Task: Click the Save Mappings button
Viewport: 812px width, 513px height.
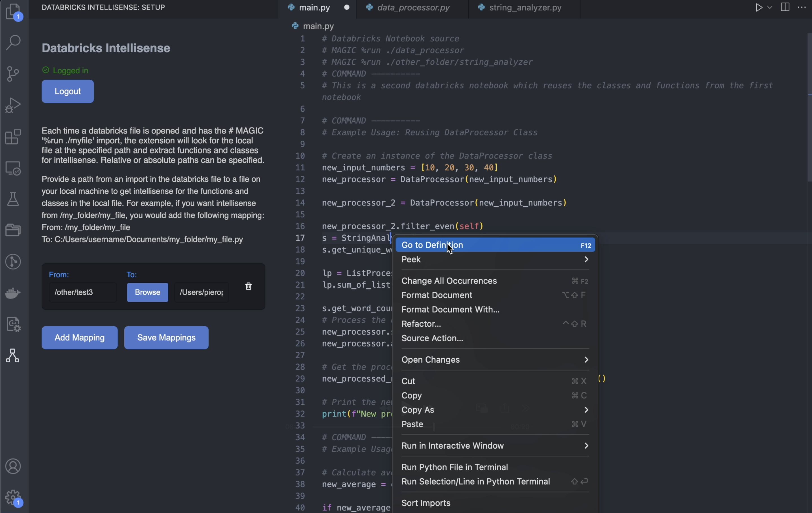Action: pyautogui.click(x=166, y=337)
